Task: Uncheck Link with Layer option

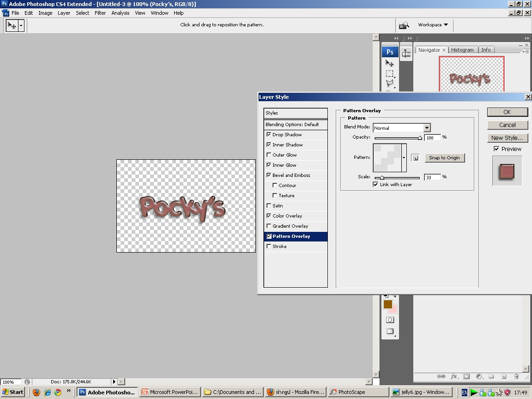Action: pos(375,185)
